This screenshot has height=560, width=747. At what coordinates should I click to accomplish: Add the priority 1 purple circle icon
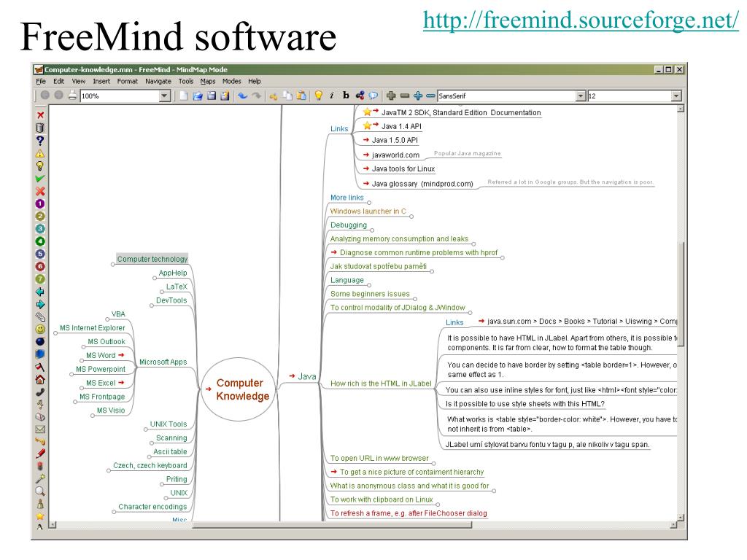click(x=40, y=204)
